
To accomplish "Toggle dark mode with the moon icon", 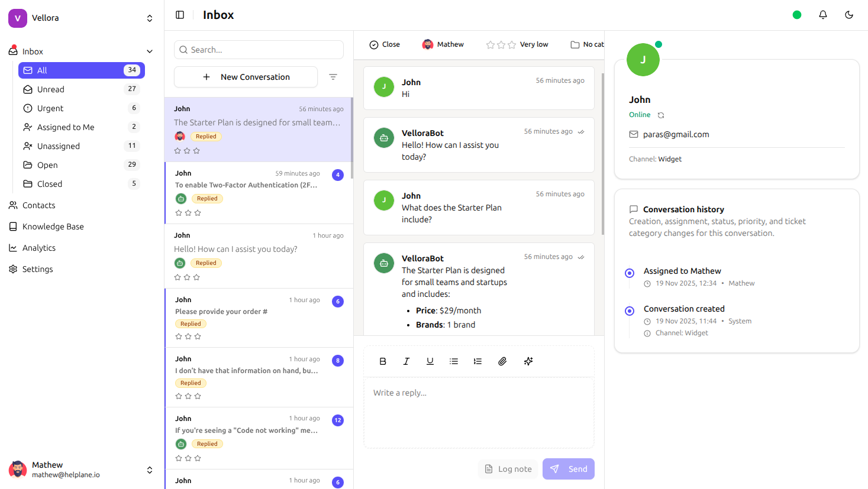I will point(849,14).
